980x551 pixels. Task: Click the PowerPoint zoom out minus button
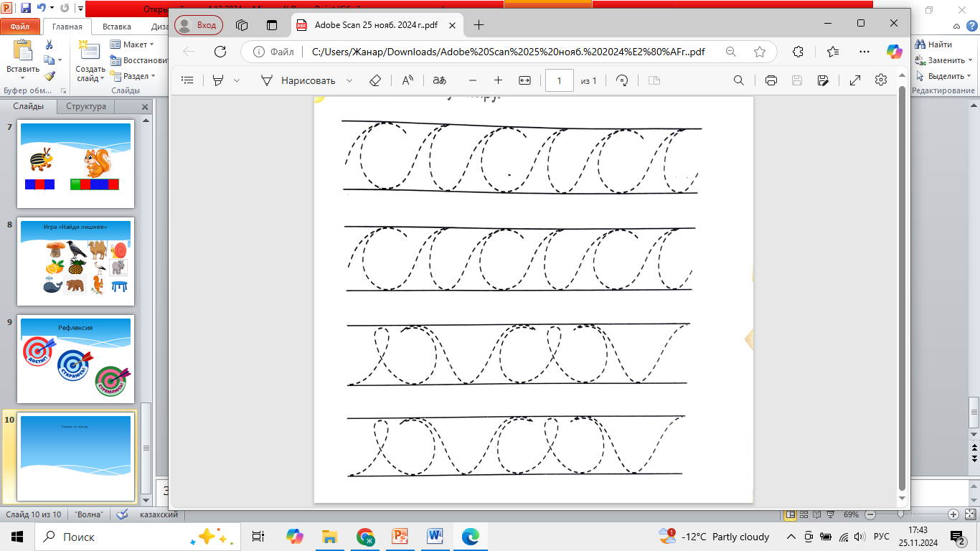[870, 514]
